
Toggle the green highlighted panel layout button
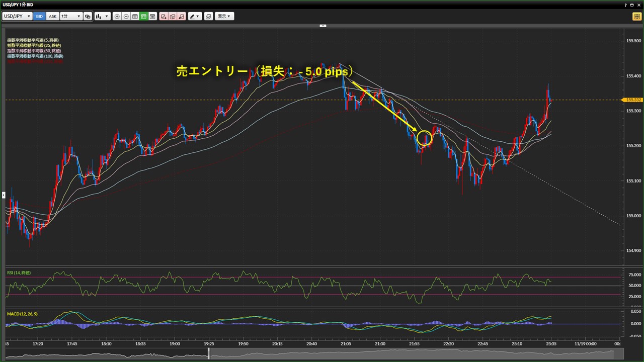(x=143, y=16)
